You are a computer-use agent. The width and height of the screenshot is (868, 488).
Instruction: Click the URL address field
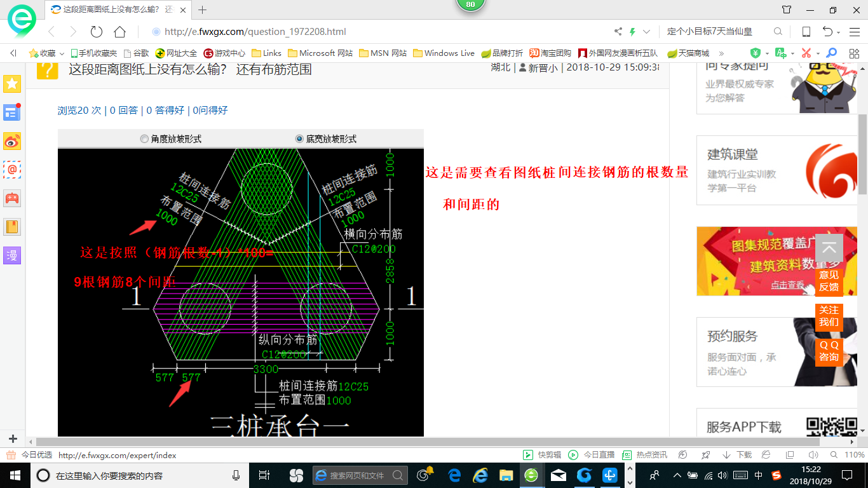coord(381,32)
